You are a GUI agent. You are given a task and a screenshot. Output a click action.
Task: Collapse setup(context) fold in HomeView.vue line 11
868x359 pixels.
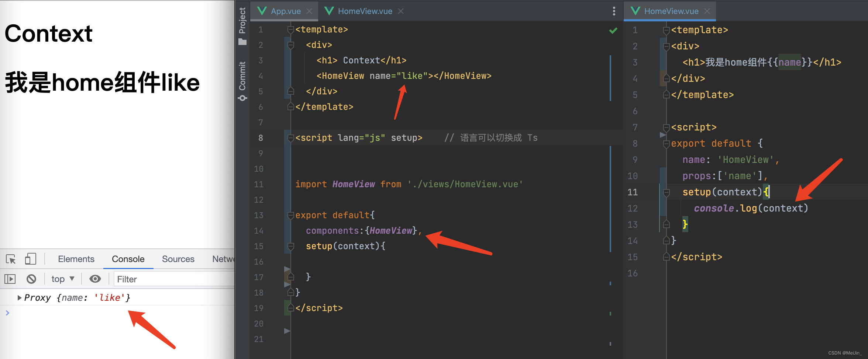[x=666, y=192]
